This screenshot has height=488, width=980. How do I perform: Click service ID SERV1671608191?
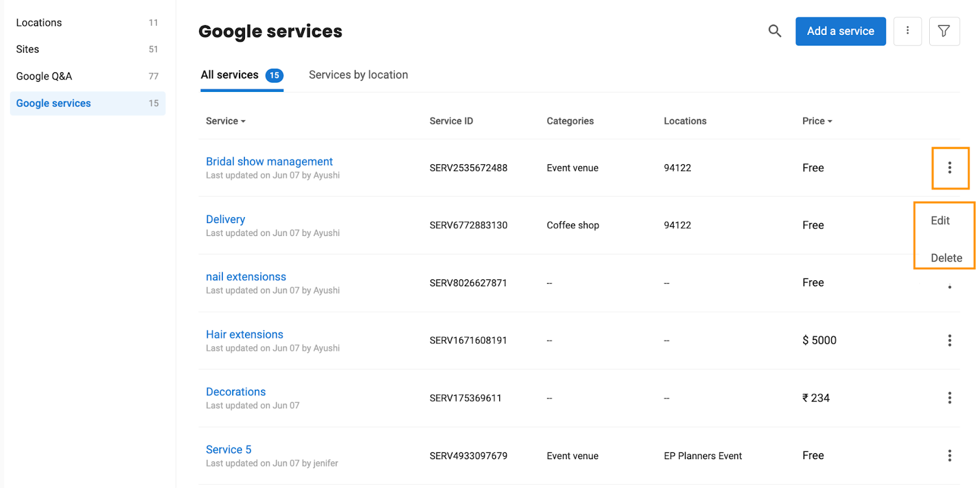[x=469, y=340]
